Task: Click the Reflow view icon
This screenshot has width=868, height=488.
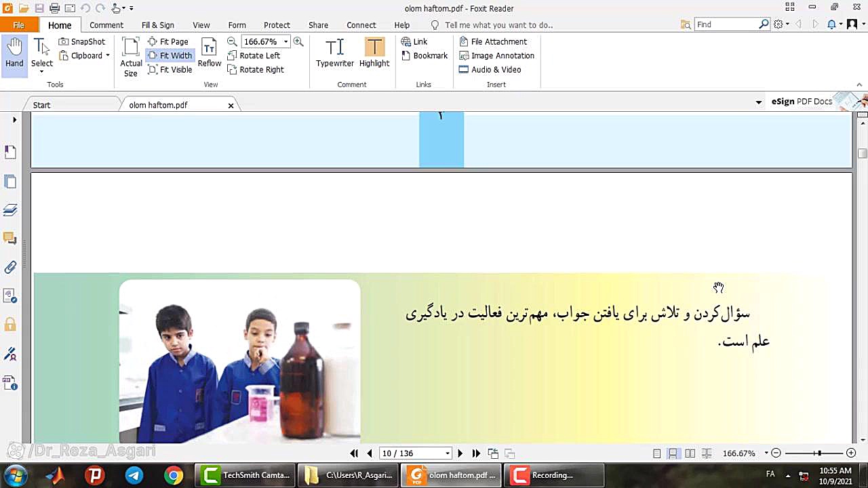Action: tap(209, 52)
